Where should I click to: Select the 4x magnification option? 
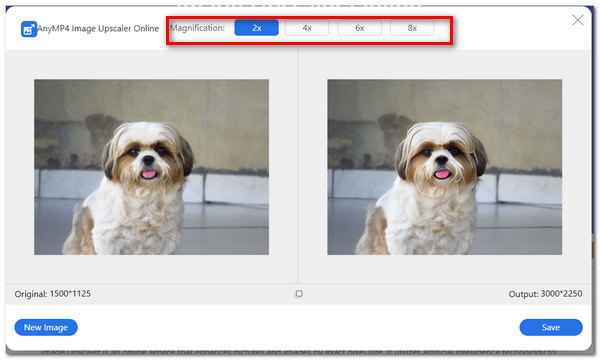[x=307, y=28]
